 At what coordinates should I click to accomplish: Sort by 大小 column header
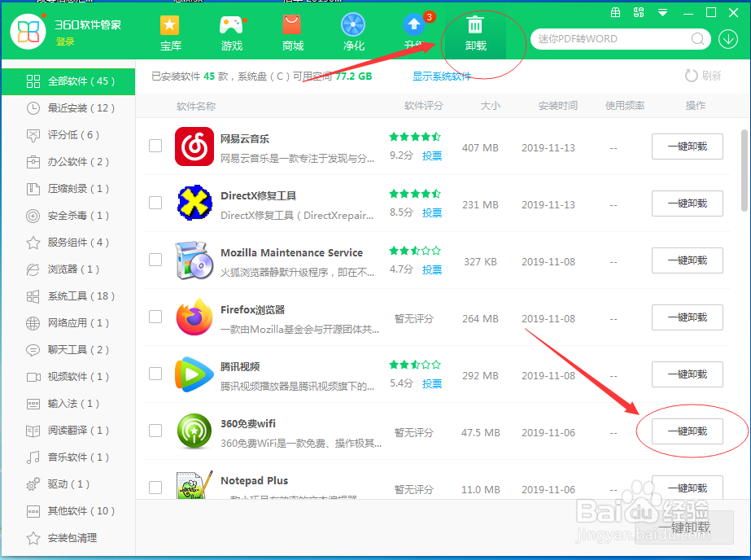tap(491, 105)
